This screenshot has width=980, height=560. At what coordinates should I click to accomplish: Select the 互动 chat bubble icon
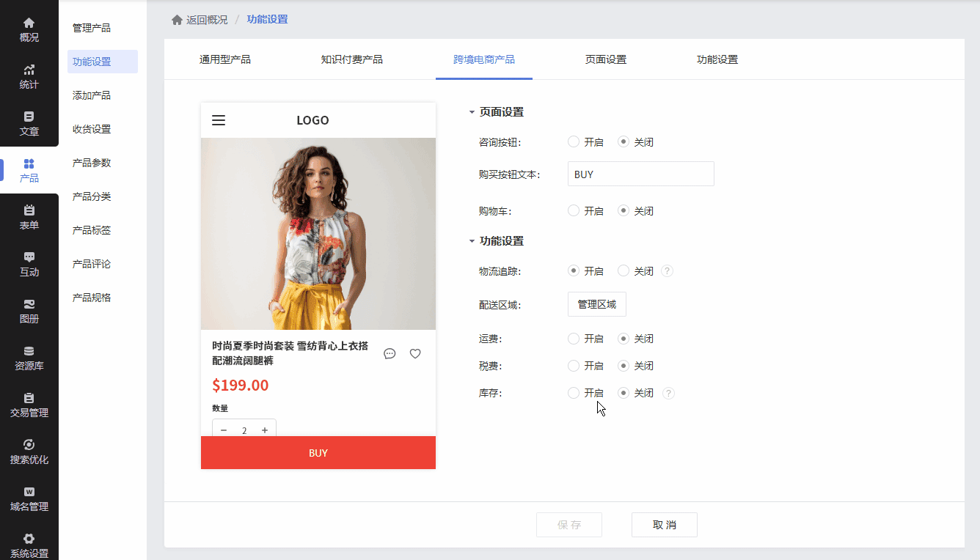(x=29, y=257)
